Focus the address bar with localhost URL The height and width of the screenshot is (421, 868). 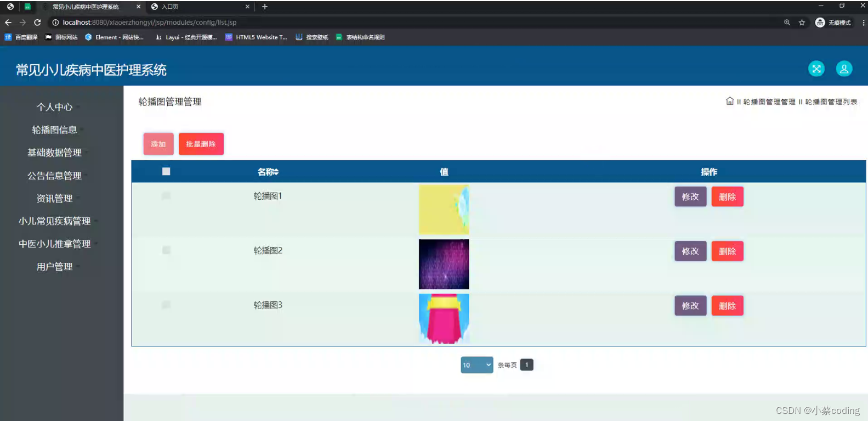point(417,23)
